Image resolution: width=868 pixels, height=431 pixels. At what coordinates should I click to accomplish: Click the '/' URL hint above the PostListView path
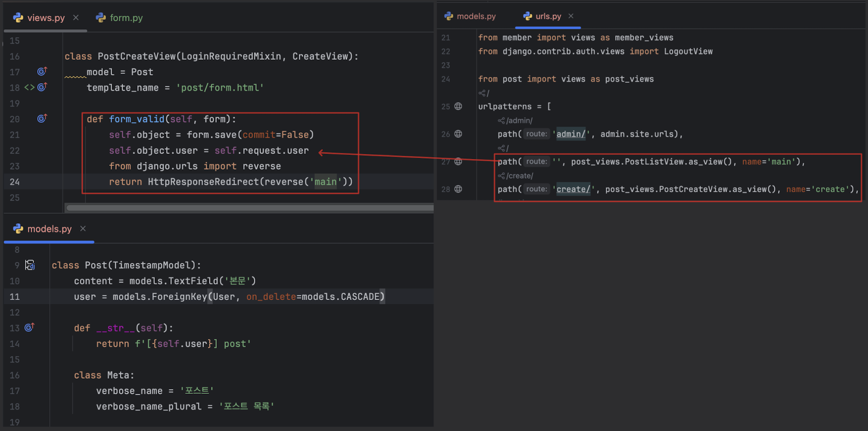pyautogui.click(x=503, y=148)
